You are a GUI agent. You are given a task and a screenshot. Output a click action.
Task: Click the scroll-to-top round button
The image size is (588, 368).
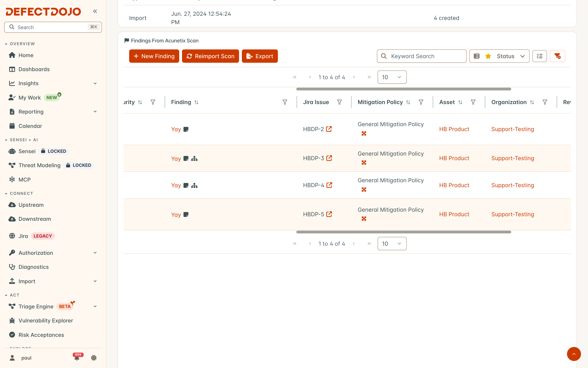click(574, 354)
